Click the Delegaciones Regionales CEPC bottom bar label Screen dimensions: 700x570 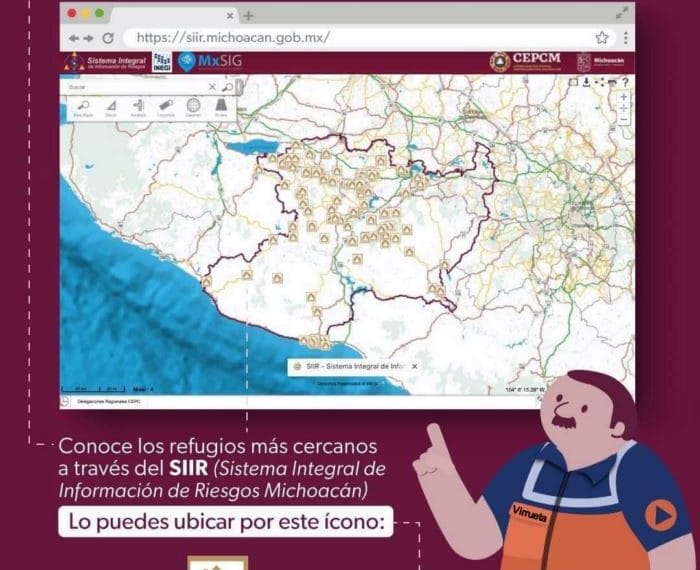[108, 401]
